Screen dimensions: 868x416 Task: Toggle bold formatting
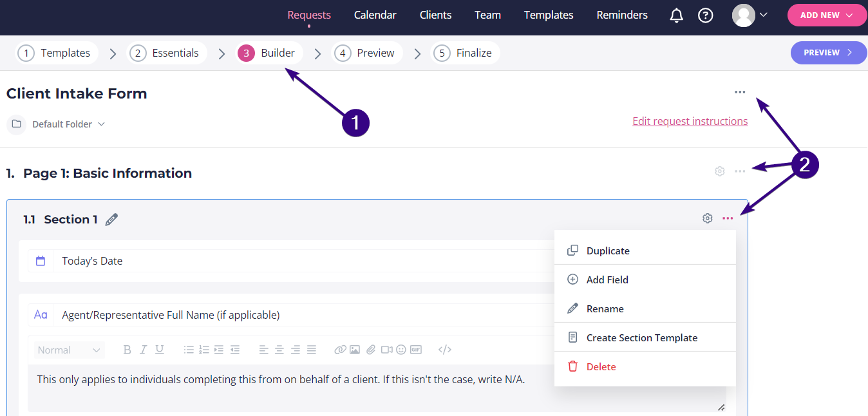[127, 350]
